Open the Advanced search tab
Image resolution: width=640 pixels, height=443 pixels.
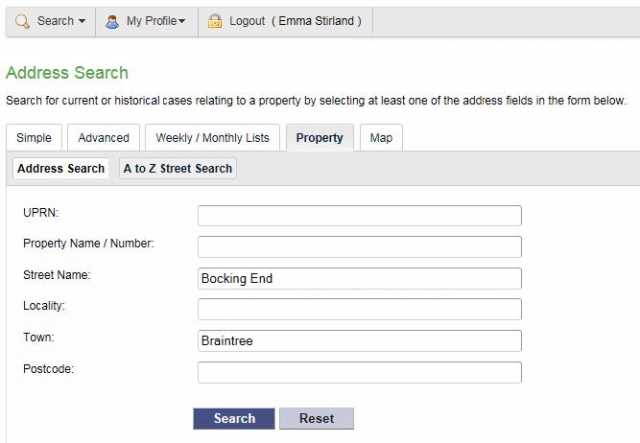tap(103, 138)
